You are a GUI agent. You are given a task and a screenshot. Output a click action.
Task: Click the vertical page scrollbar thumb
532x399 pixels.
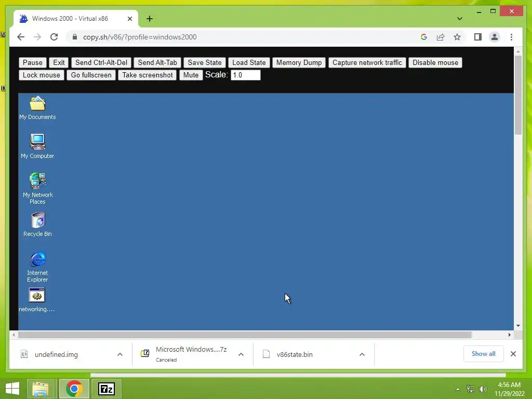pos(518,95)
